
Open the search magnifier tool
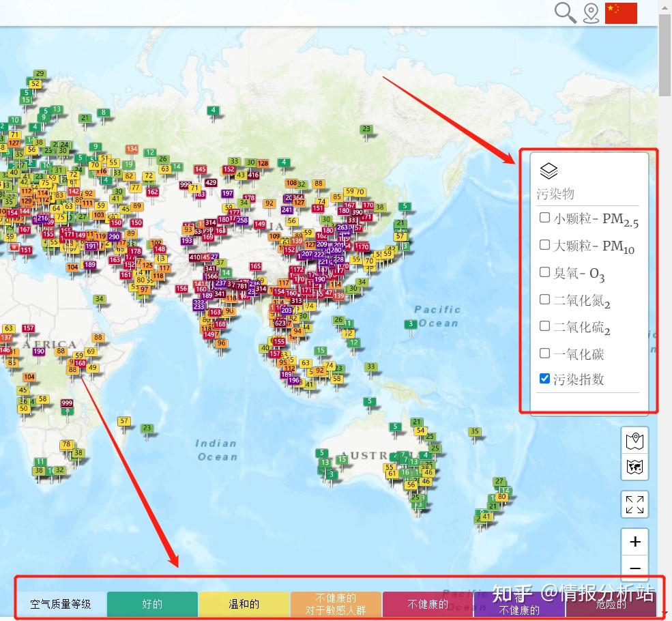(x=565, y=13)
